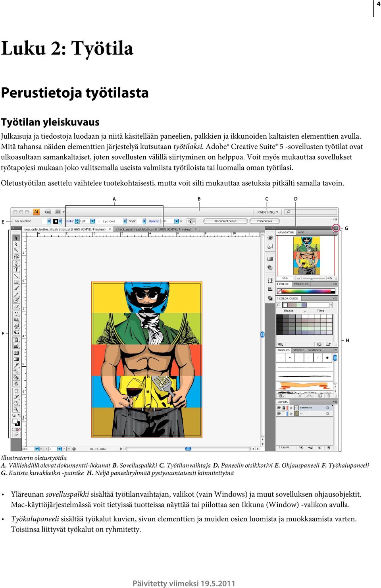Image resolution: width=381 pixels, height=588 pixels.
Task: Open the Brush Libraries menu icon
Action: click(281, 396)
